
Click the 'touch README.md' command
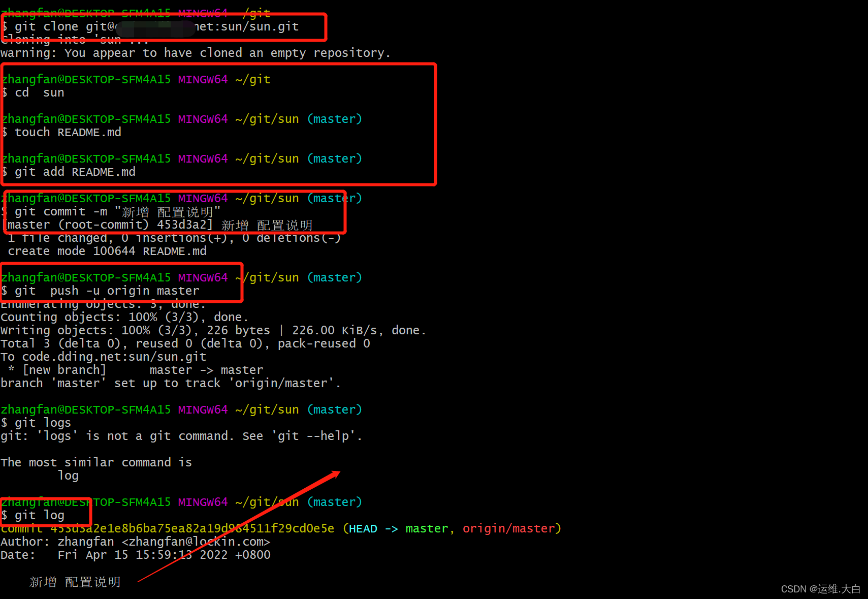pos(61,132)
